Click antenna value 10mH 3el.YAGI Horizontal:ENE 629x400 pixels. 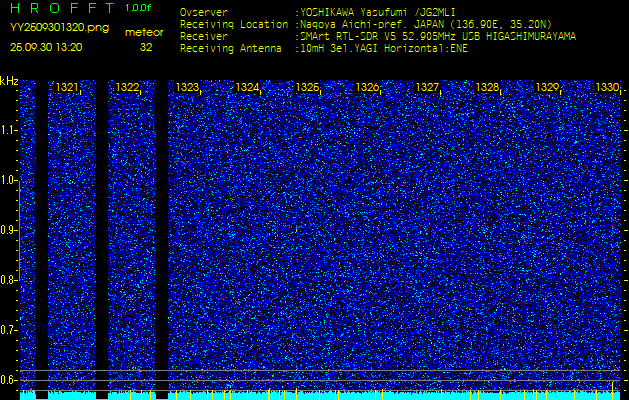(x=384, y=49)
